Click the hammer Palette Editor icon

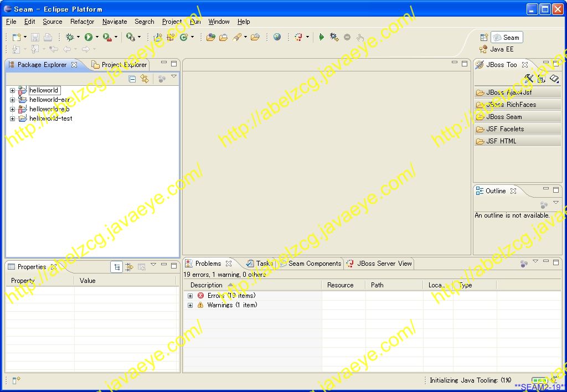click(x=529, y=79)
